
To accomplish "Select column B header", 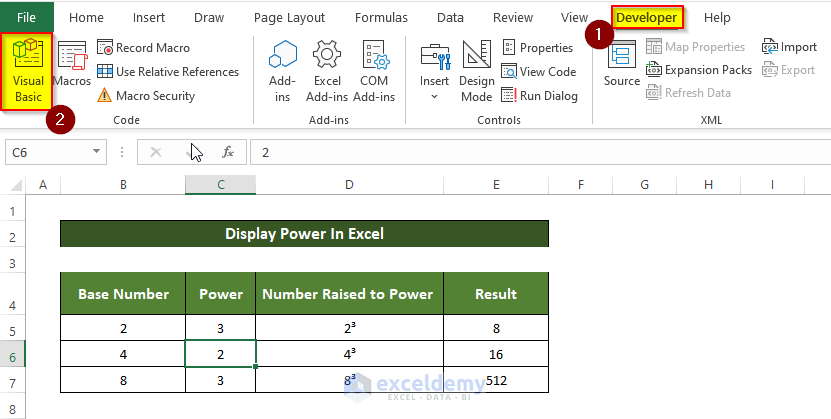I will click(x=123, y=184).
